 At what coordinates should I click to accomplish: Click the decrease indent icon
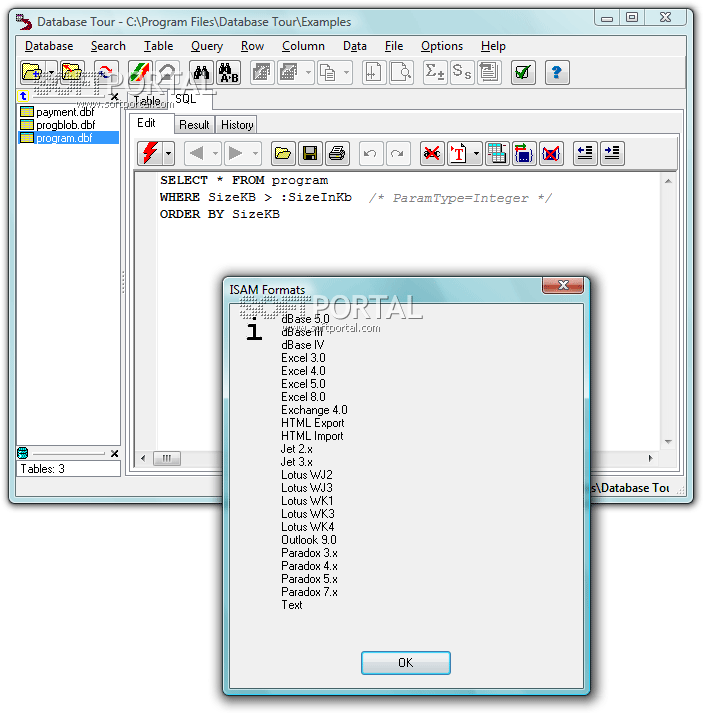click(x=585, y=153)
